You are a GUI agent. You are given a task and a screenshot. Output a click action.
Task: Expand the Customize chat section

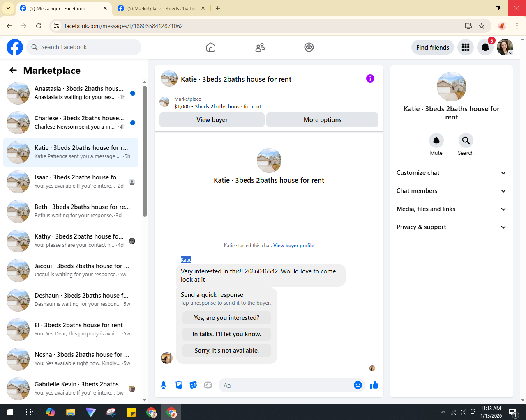click(451, 173)
